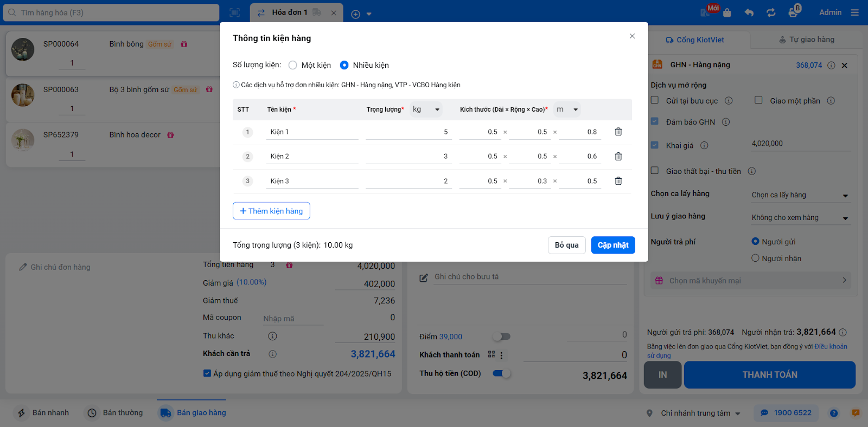Viewport: 868px width, 427px height.
Task: Open the dimension unit m dropdown
Action: pyautogui.click(x=567, y=109)
